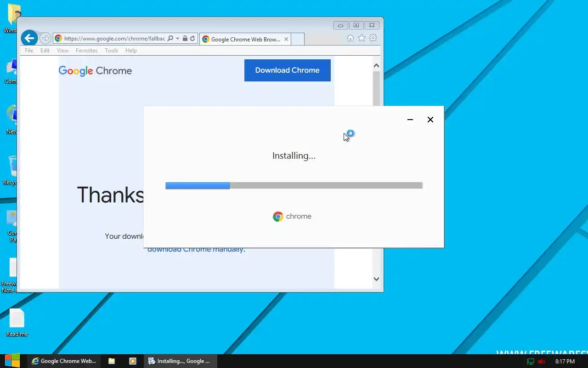Open the media player taskbar icon
588x368 pixels.
(133, 361)
